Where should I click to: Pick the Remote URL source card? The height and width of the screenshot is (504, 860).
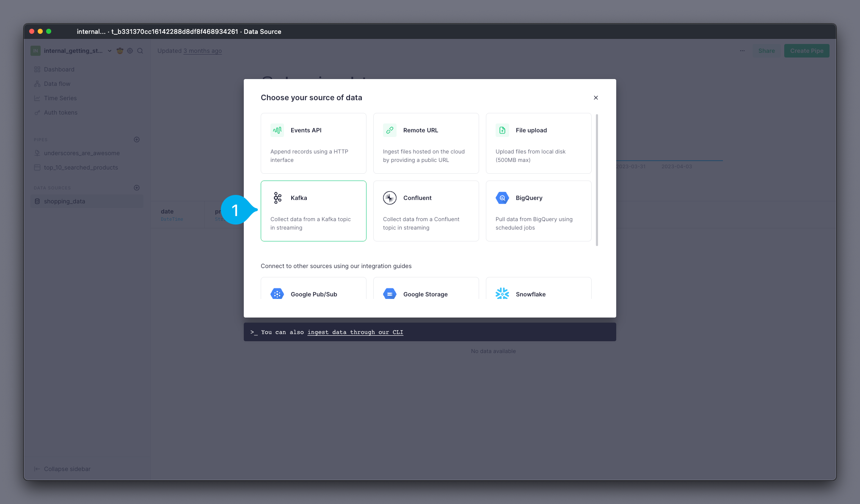click(426, 143)
